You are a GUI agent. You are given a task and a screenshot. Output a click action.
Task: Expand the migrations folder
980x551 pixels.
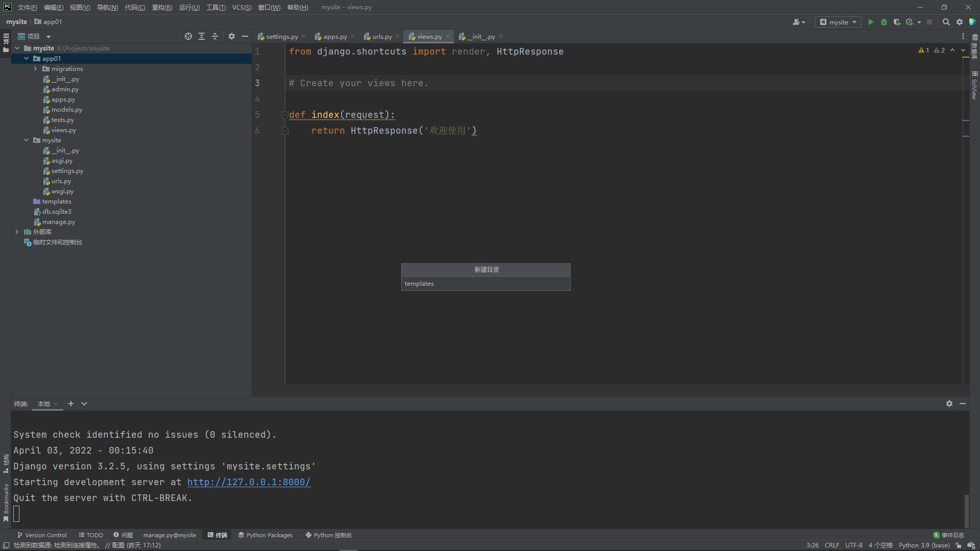click(35, 69)
